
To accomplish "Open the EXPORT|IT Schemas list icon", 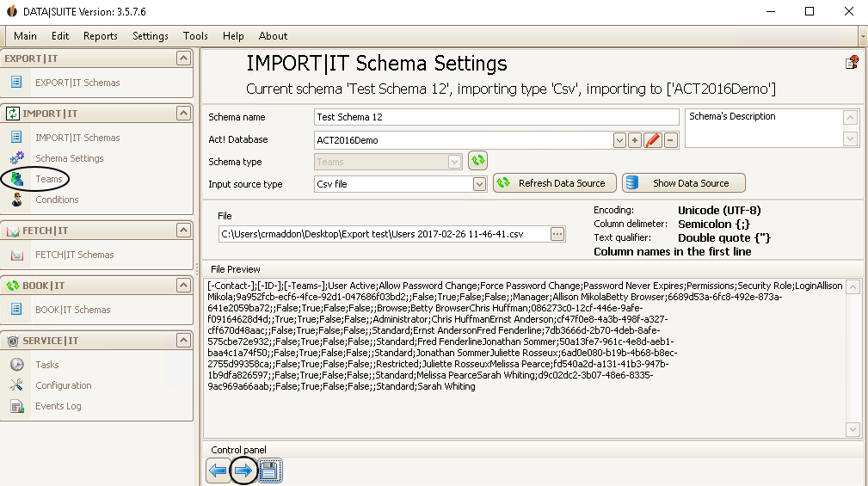I will click(16, 82).
